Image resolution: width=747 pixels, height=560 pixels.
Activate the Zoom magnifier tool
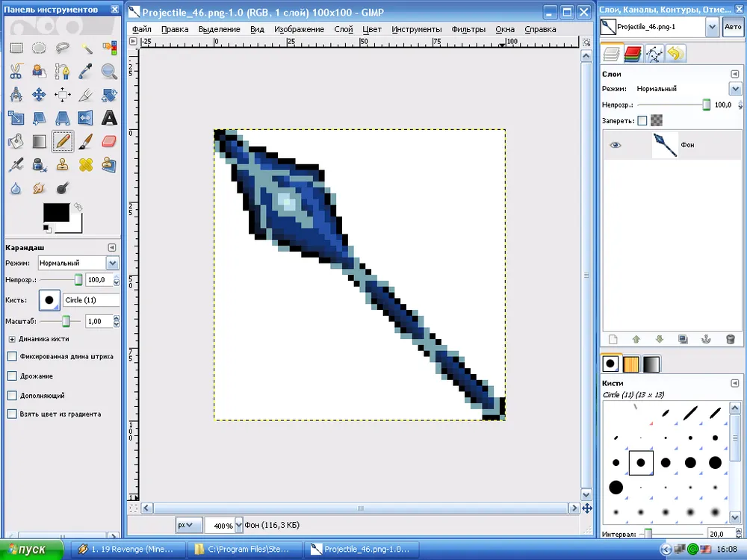pos(109,72)
